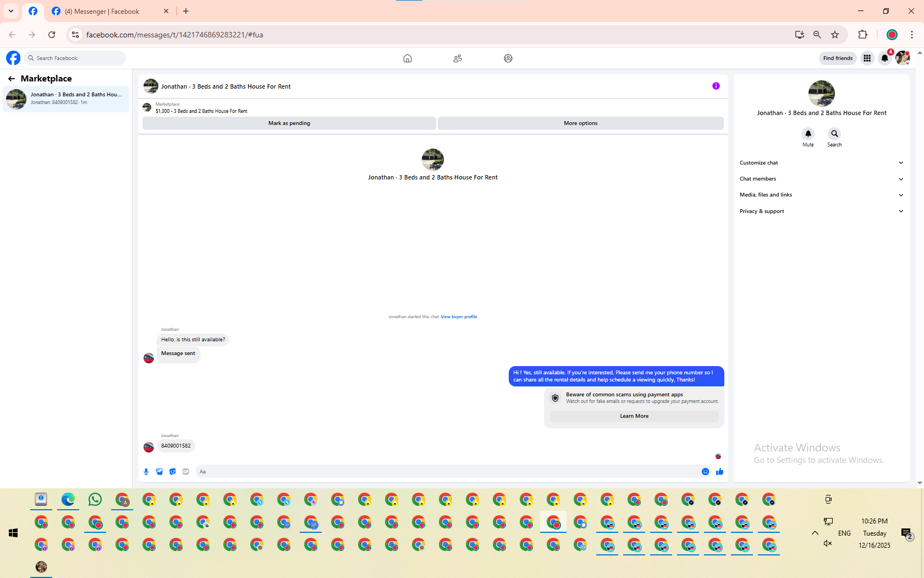
Task: Open account profile picture menu
Action: pyautogui.click(x=903, y=58)
